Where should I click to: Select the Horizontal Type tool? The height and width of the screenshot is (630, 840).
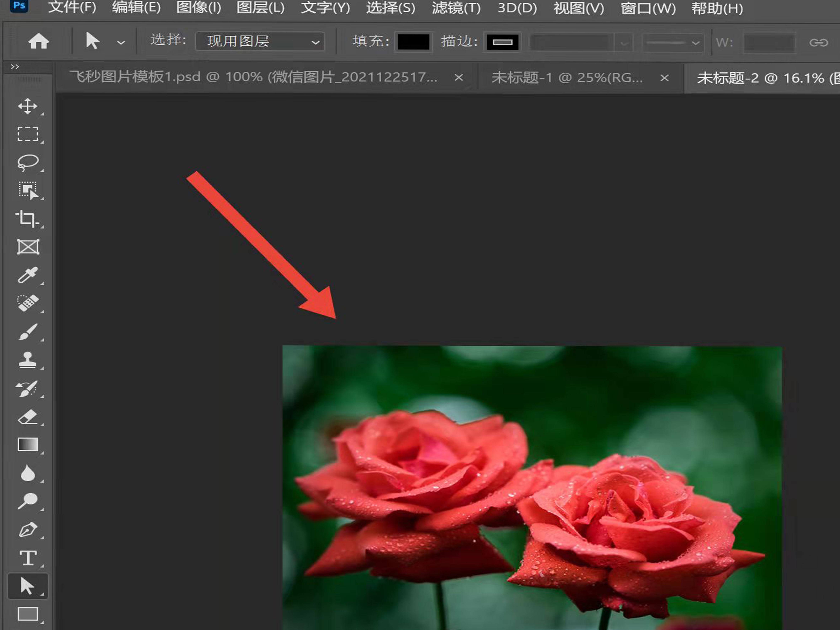(x=28, y=558)
